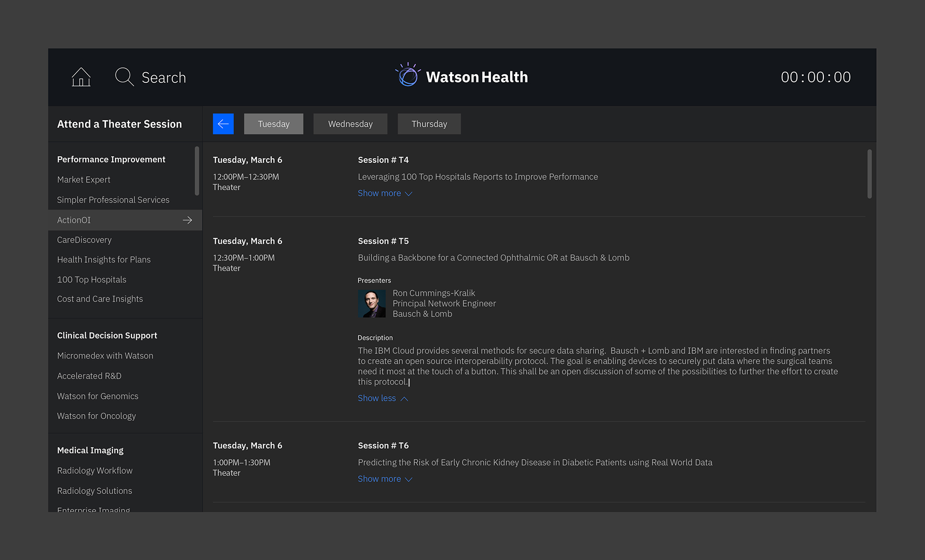Image resolution: width=925 pixels, height=560 pixels.
Task: Click the back arrow navigation icon
Action: point(223,123)
